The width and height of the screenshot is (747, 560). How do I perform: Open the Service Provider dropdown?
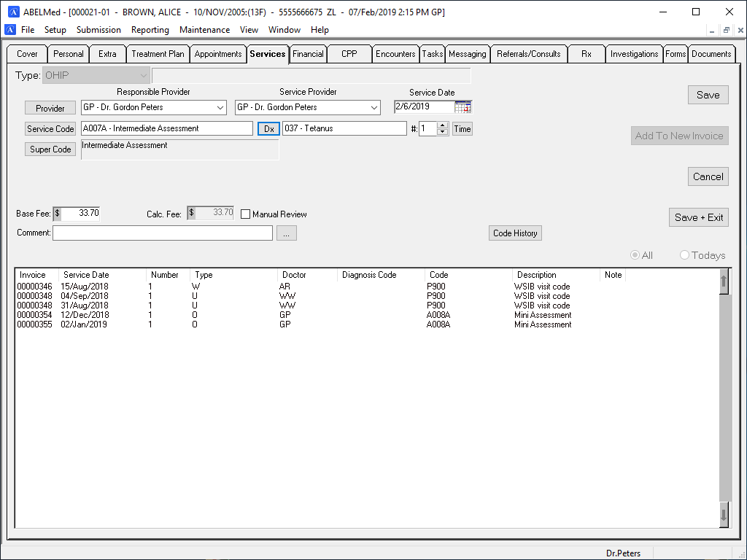coord(373,106)
